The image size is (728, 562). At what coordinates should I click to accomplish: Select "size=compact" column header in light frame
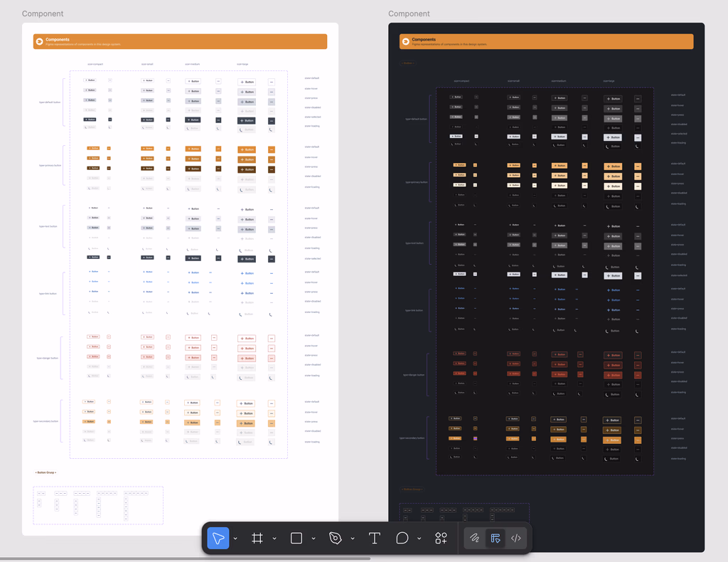[95, 64]
